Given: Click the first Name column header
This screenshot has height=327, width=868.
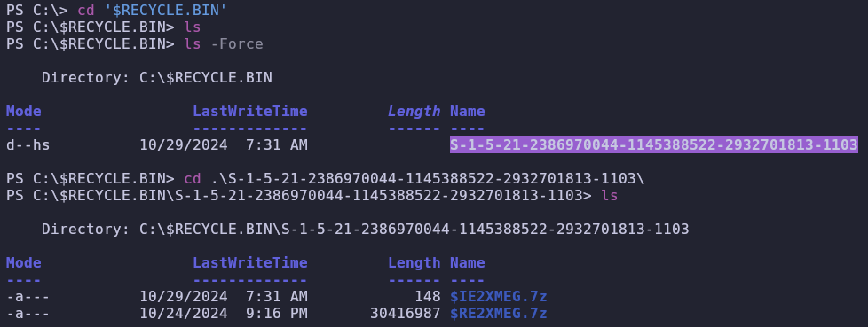Looking at the screenshot, I should pyautogui.click(x=467, y=111).
